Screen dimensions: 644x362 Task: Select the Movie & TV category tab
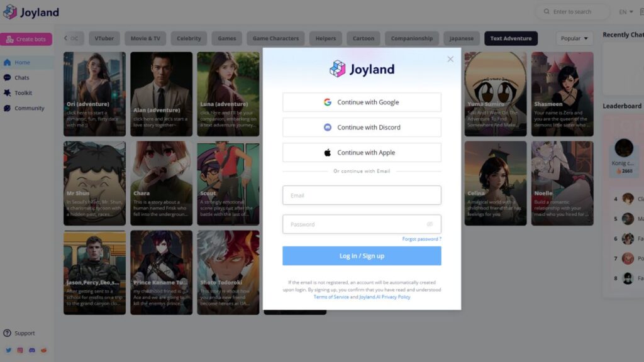tap(145, 38)
